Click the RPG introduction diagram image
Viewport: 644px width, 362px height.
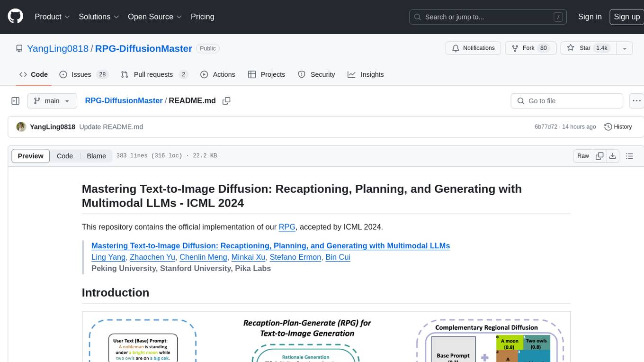click(326, 336)
